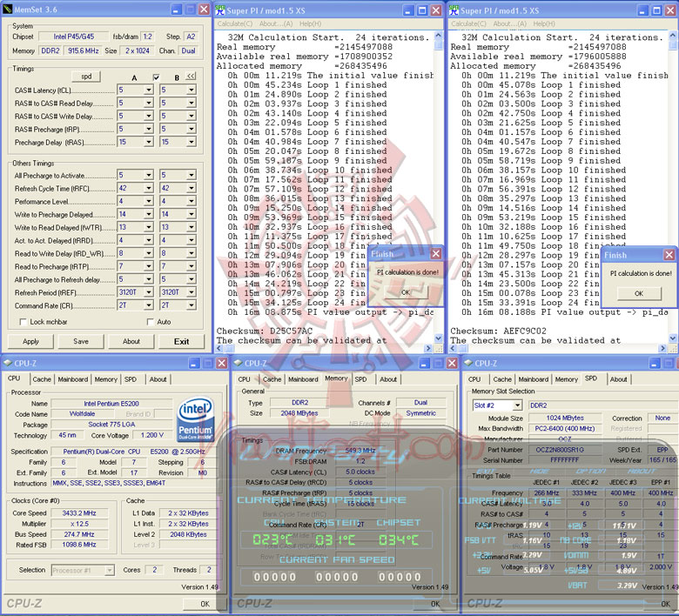The width and height of the screenshot is (679, 616).
Task: Switch to Mainboard tab in CPU-Z CPU window
Action: pyautogui.click(x=73, y=379)
